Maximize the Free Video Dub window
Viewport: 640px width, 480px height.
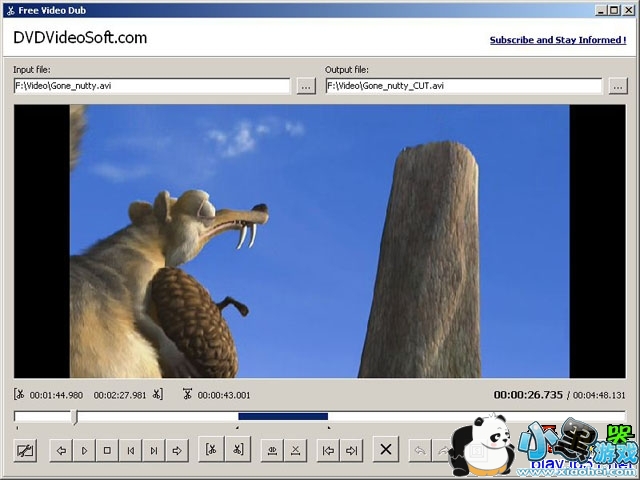pos(614,10)
